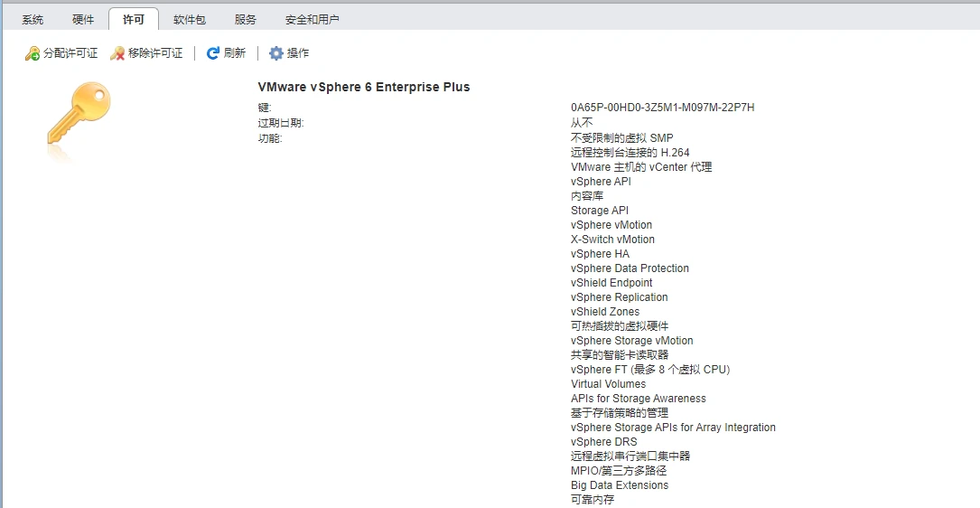Click APIs for Storage Awareness entry
Image resolution: width=980 pixels, height=508 pixels.
[x=638, y=398]
